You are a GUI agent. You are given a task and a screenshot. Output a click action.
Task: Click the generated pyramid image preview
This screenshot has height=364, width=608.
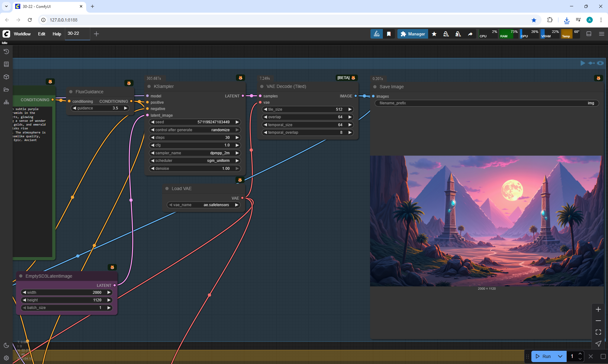(x=486, y=221)
